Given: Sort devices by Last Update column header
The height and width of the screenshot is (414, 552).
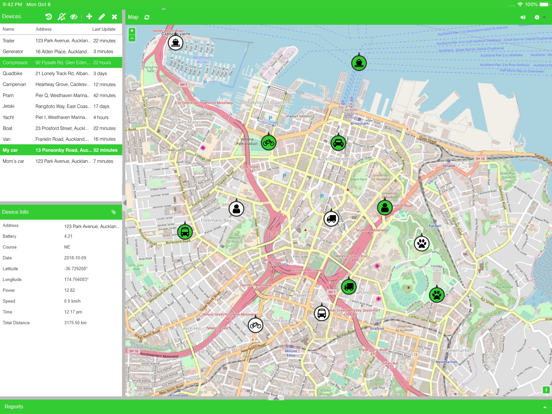Looking at the screenshot, I should coord(104,29).
